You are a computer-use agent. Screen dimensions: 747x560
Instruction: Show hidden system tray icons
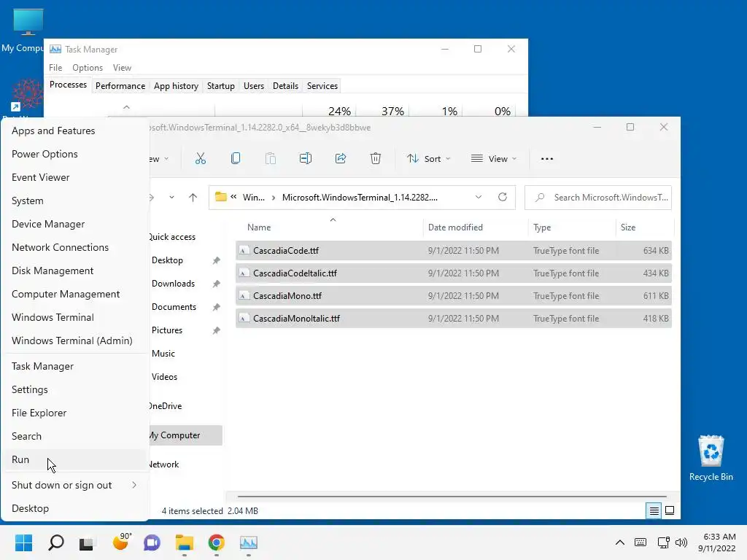point(620,542)
